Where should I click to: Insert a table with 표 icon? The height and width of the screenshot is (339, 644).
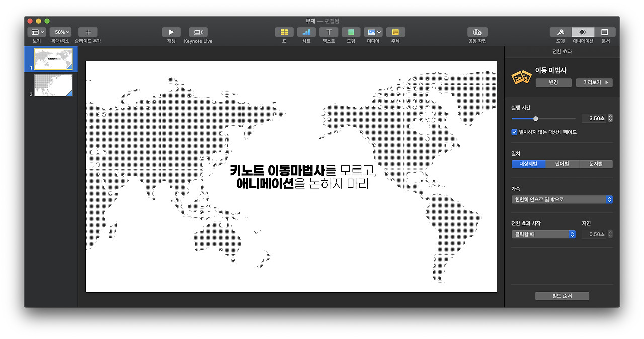(284, 32)
